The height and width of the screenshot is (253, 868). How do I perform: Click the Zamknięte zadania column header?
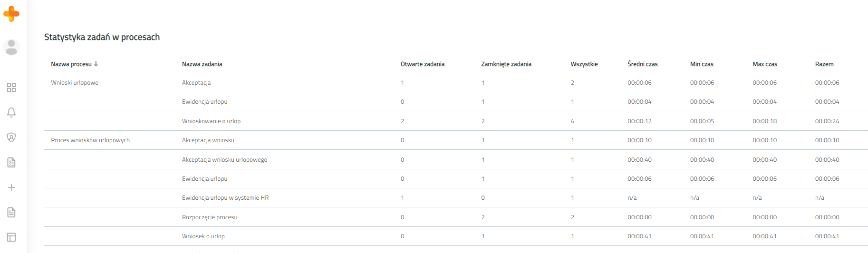point(506,64)
